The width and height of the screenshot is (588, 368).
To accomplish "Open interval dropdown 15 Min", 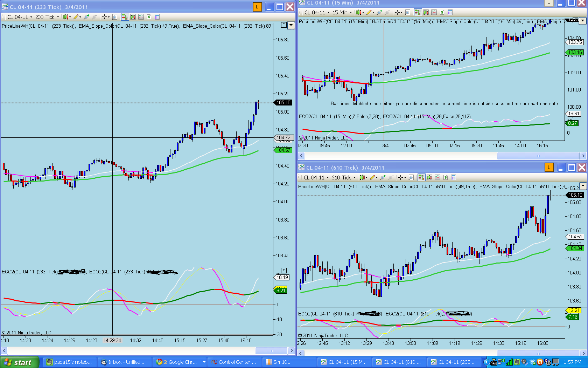I will coord(342,12).
